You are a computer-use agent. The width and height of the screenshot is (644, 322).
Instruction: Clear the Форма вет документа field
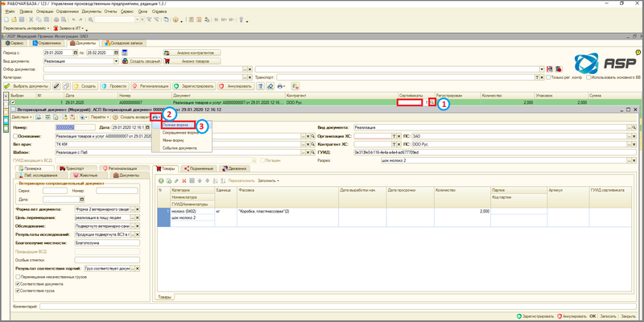pos(138,209)
